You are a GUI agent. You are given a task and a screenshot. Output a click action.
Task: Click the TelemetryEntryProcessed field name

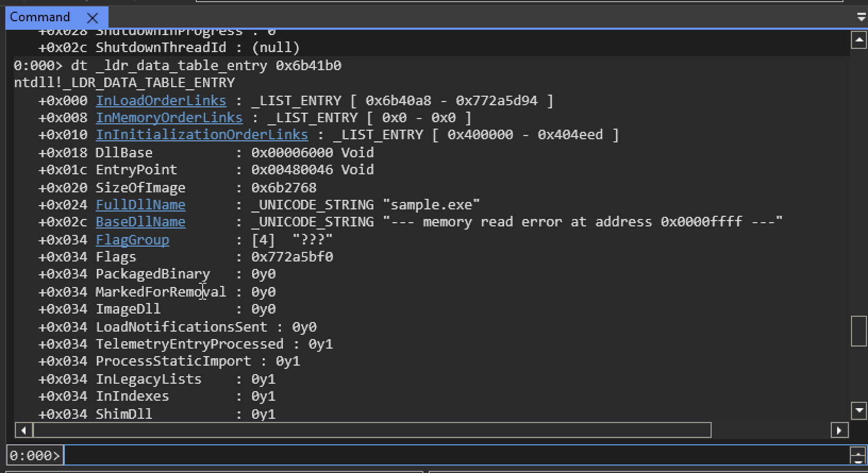click(189, 344)
